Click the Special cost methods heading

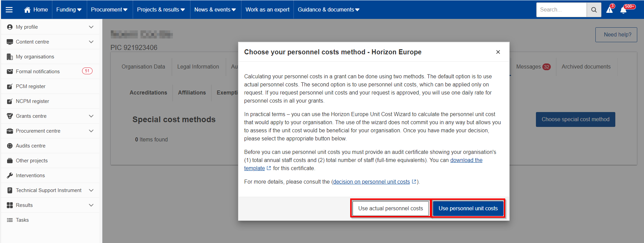[174, 119]
